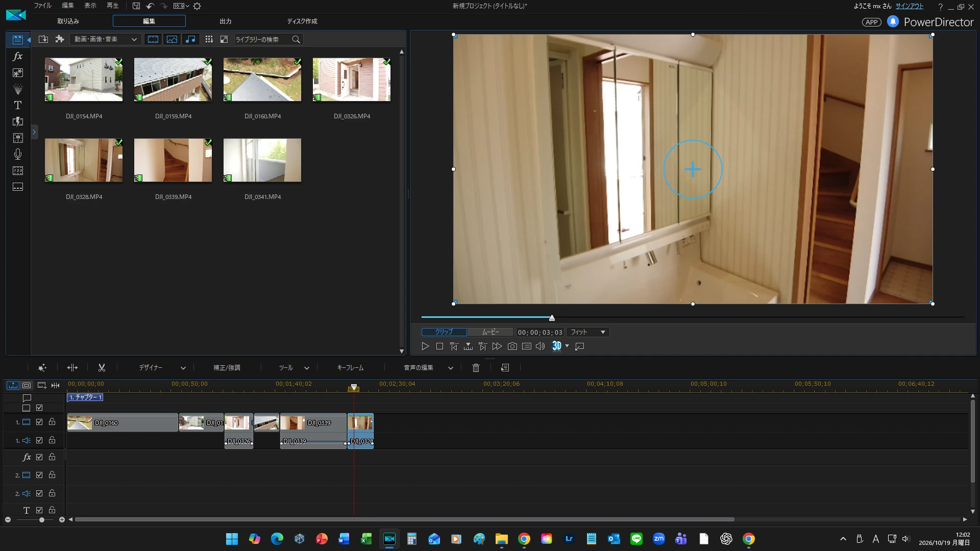
Task: Open the Media Room icon in the sidebar
Action: (x=18, y=40)
